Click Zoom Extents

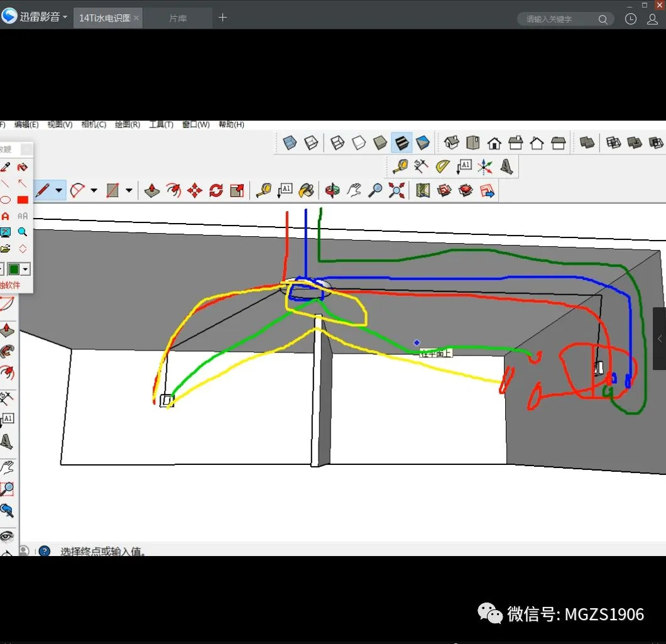pos(396,190)
